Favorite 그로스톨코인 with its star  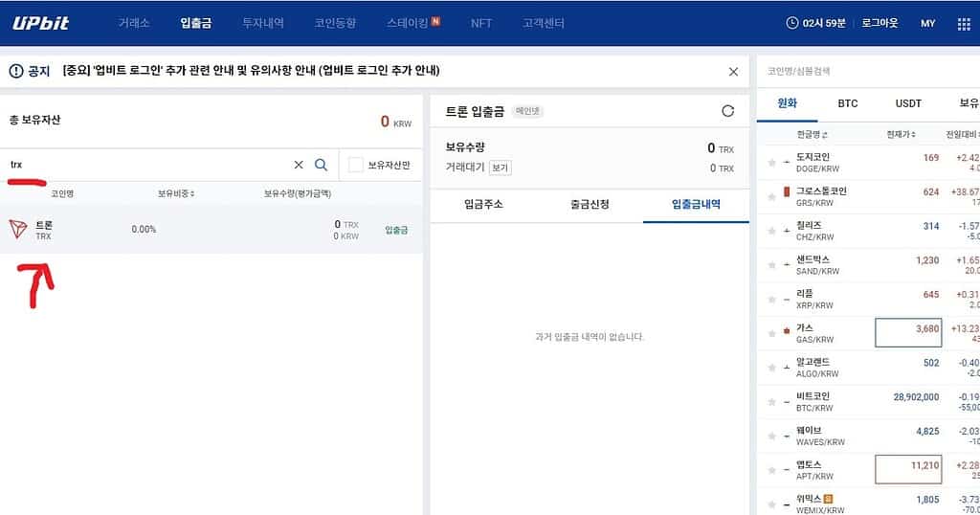[772, 197]
